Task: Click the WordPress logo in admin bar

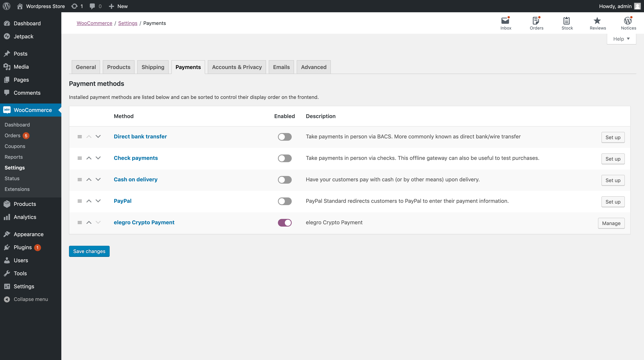Action: pos(7,6)
